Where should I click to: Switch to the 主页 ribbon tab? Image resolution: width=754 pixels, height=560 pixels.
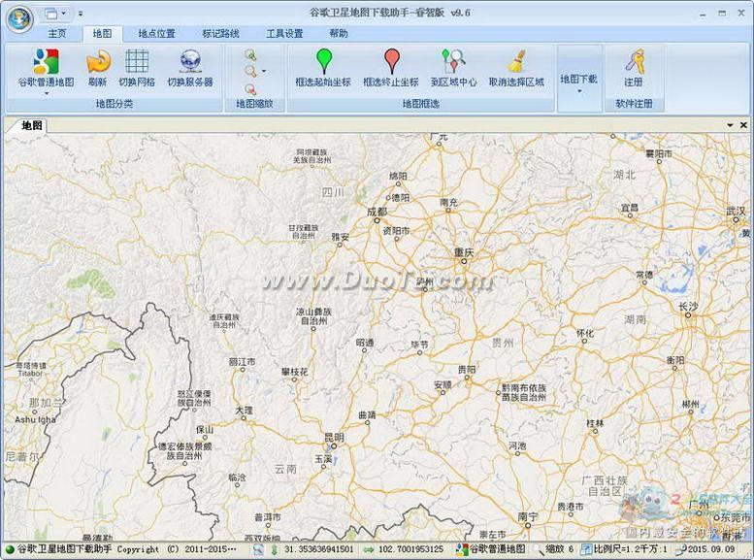tap(57, 34)
